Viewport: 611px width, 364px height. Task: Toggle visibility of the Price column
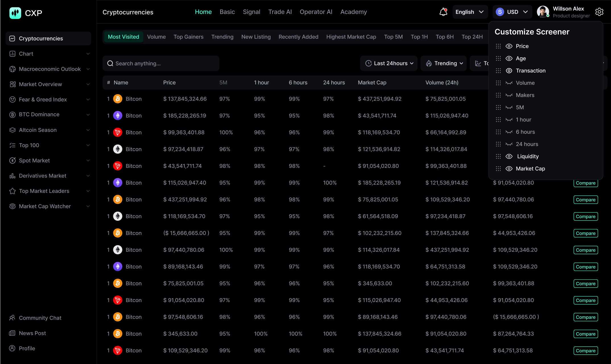tap(509, 46)
